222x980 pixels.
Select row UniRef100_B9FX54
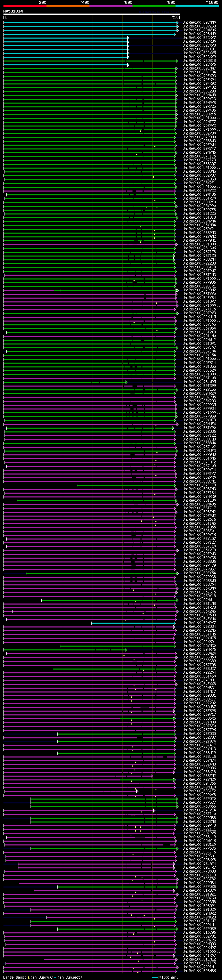click(x=199, y=573)
